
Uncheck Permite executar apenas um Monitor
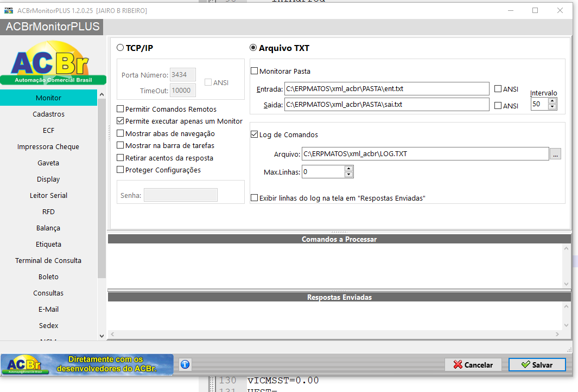(x=120, y=121)
